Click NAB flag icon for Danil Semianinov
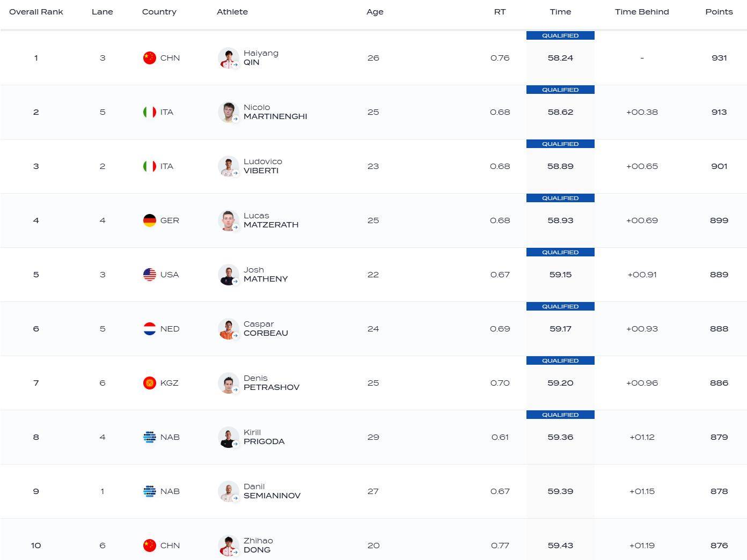This screenshot has height=560, width=747. pyautogui.click(x=149, y=491)
